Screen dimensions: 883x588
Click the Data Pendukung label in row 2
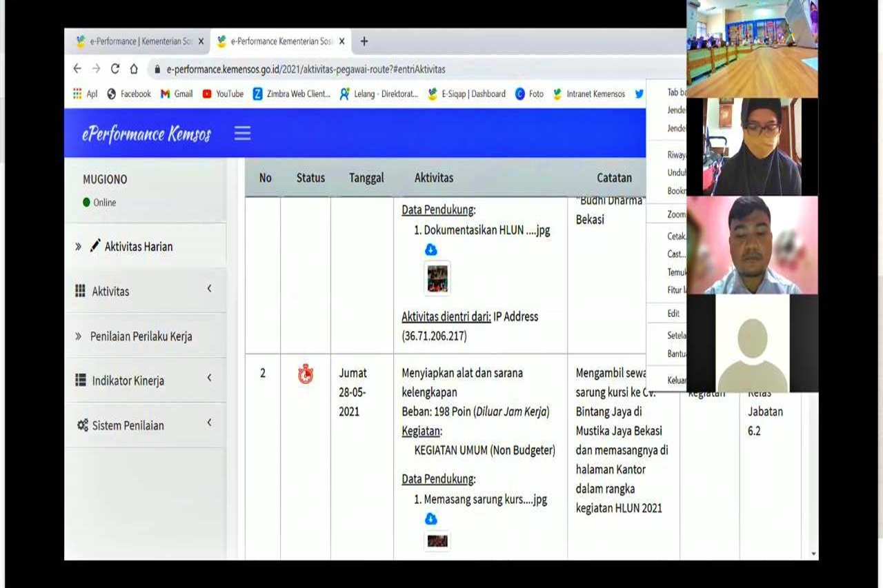[x=438, y=479]
